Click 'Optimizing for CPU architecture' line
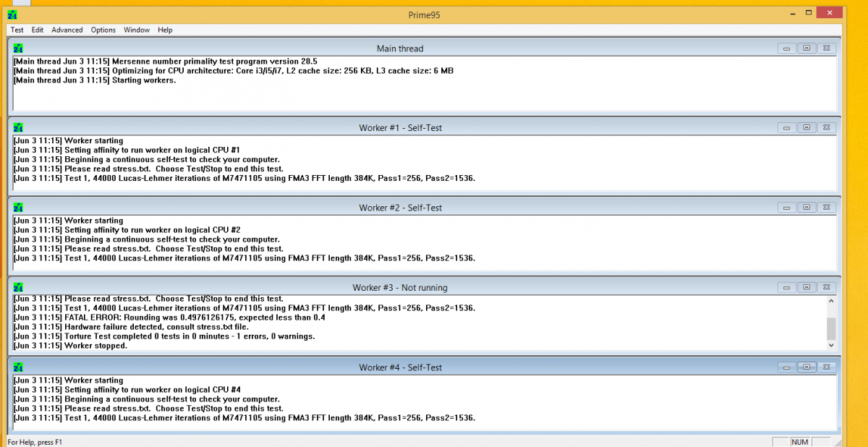This screenshot has width=868, height=447. point(233,71)
